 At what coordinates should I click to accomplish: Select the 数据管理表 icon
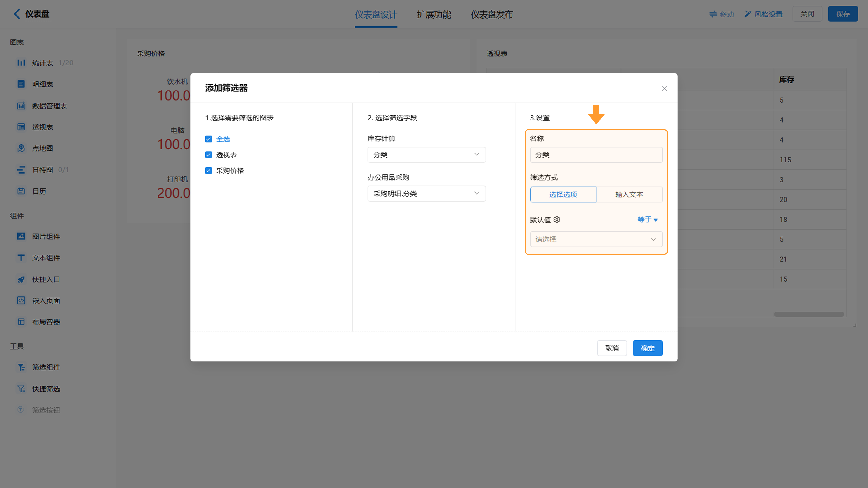[x=21, y=106]
